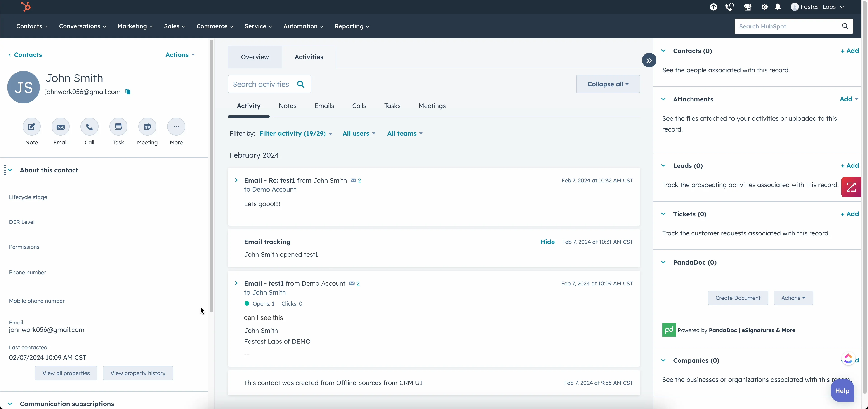Switch to the Meetings activity tab
The image size is (868, 409).
(x=432, y=106)
